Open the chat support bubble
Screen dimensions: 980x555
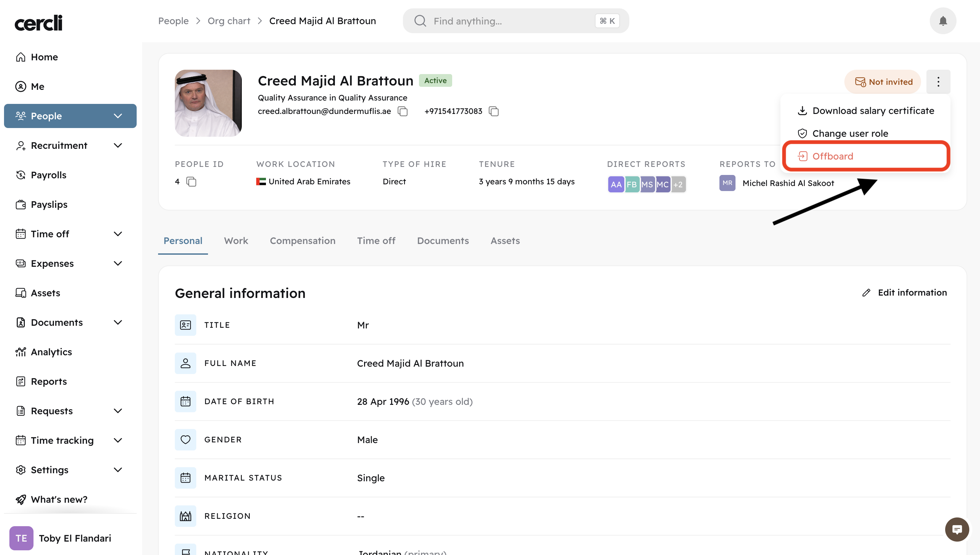(956, 530)
